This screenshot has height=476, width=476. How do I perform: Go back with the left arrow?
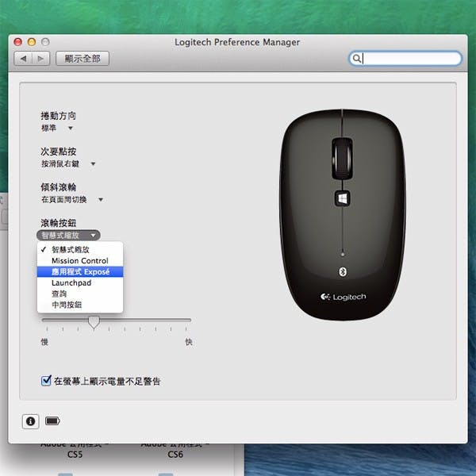pyautogui.click(x=23, y=58)
